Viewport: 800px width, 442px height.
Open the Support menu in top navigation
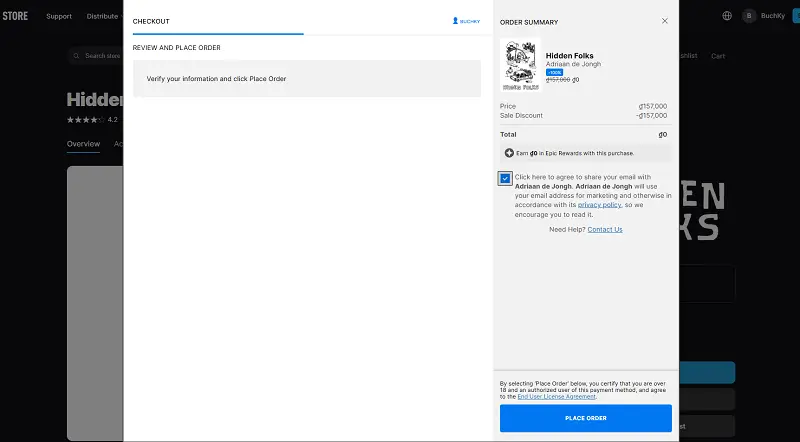59,16
